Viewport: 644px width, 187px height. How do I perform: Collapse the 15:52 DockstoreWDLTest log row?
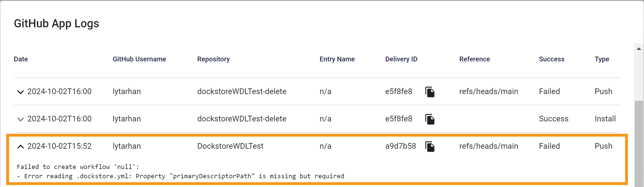[x=20, y=146]
